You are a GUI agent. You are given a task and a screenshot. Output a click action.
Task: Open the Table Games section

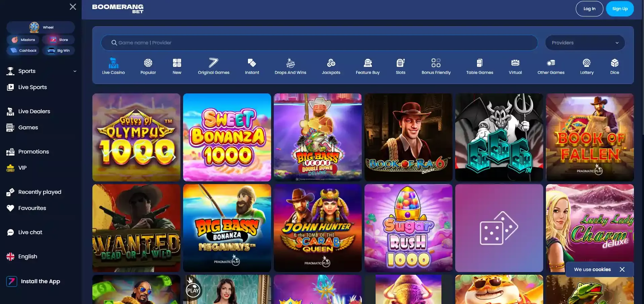(479, 66)
